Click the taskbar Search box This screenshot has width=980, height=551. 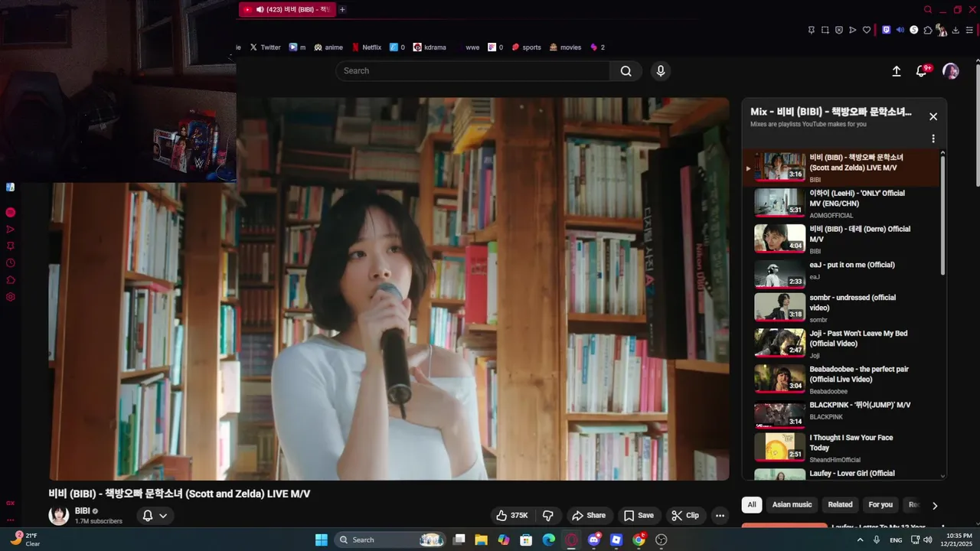390,540
